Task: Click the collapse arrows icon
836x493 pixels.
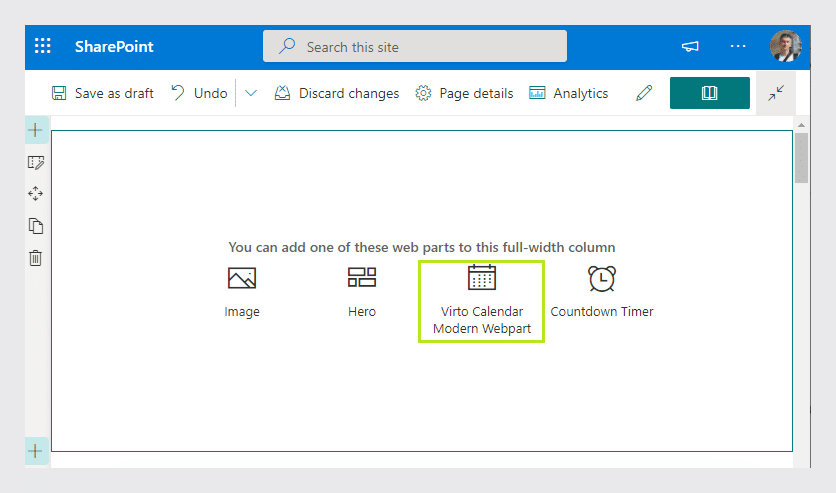Action: (776, 93)
